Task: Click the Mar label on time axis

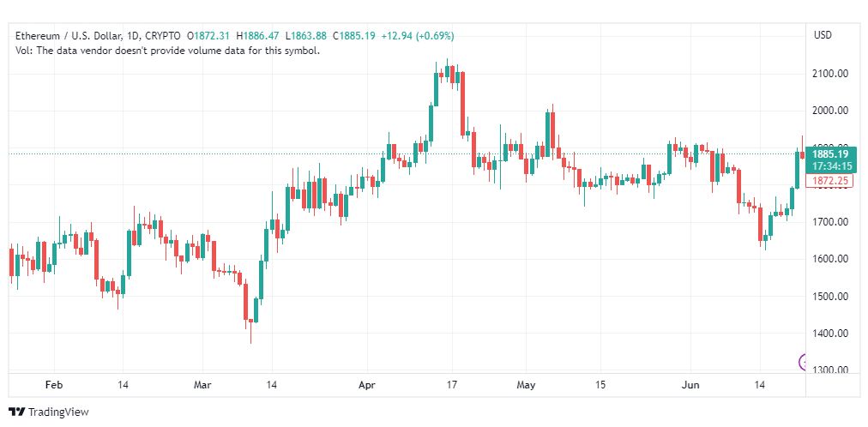Action: click(x=202, y=385)
